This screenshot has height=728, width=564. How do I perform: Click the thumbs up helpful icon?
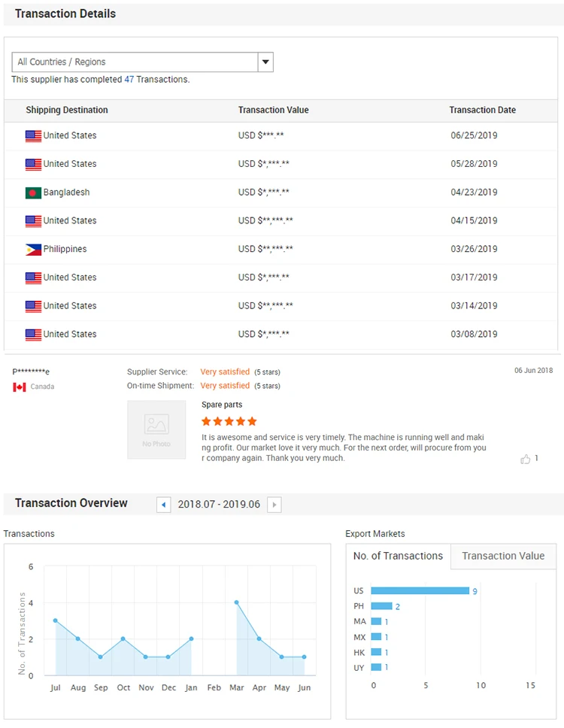click(525, 459)
